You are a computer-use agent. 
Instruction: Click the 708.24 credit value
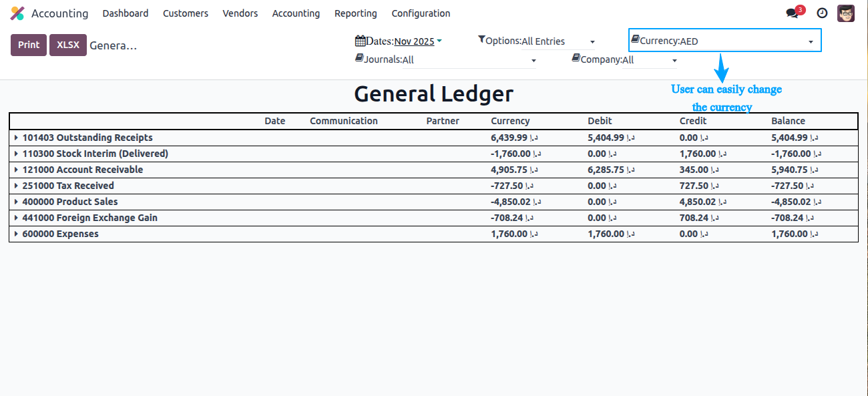[698, 218]
